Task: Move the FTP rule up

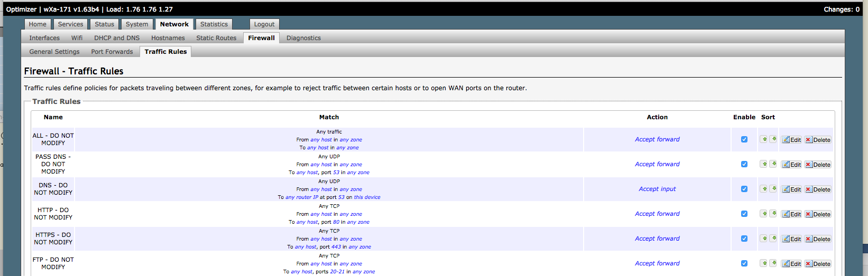Action: [764, 263]
